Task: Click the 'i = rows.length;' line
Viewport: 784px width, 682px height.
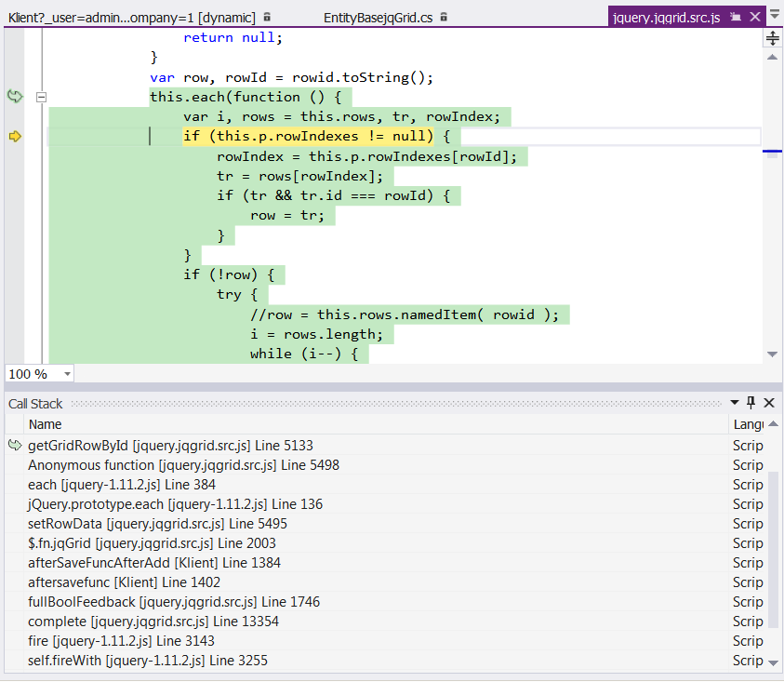Action: point(316,334)
